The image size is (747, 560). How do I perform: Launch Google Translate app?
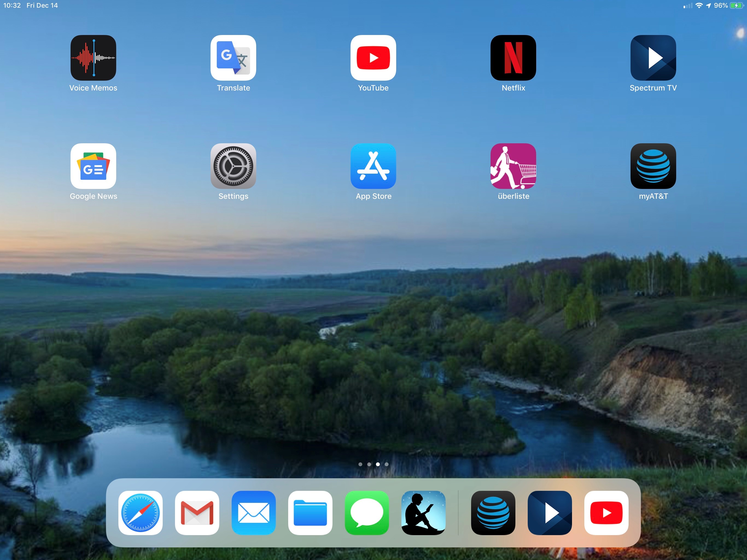(x=233, y=58)
